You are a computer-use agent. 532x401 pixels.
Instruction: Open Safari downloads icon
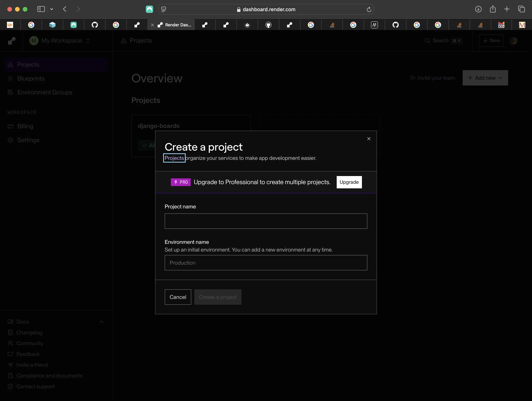(478, 9)
